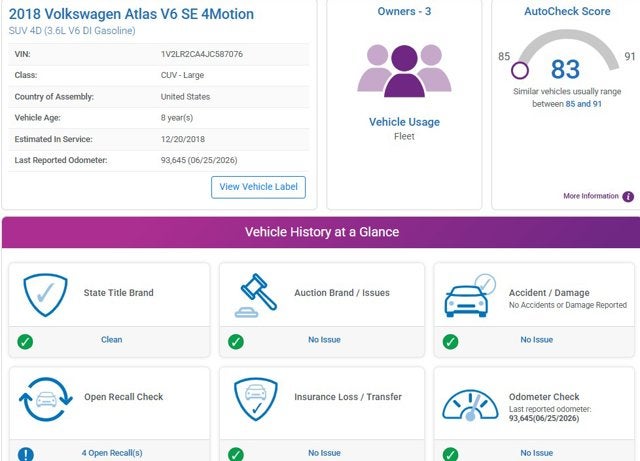
Task: Click the vehicle title 2018 Volkswagen Atlas
Action: click(131, 14)
